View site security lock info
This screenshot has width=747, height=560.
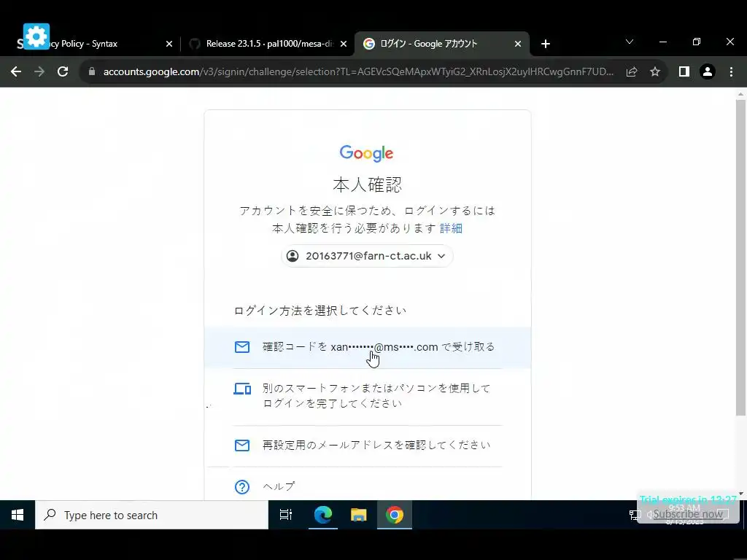point(92,71)
